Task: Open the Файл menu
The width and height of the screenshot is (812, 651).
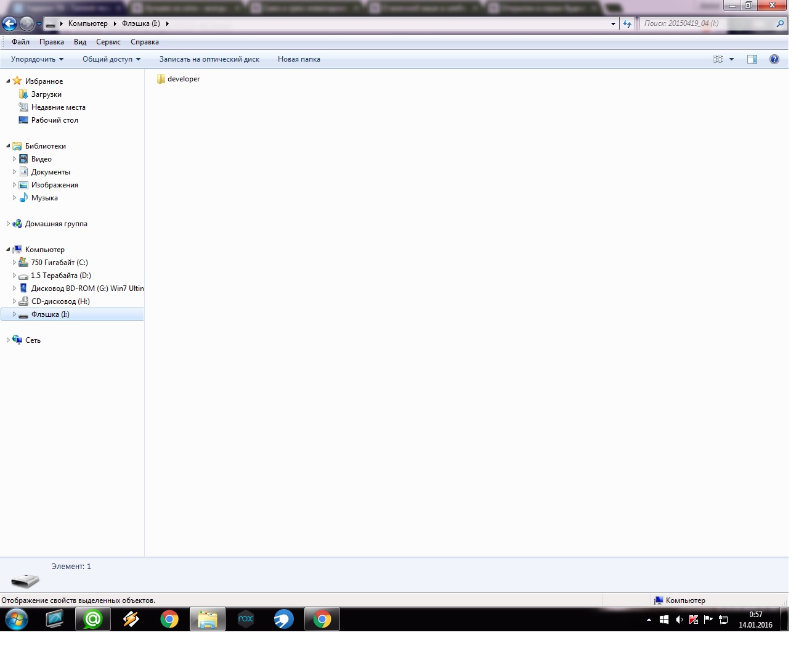Action: 20,42
